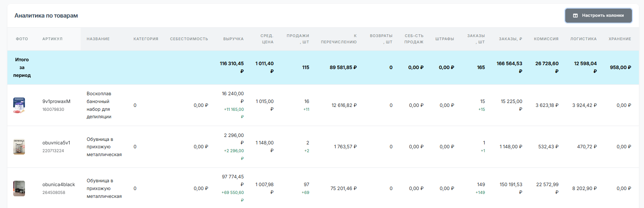The width and height of the screenshot is (644, 208).
Task: Open the Воскоплав product photo thumbnail
Action: pos(19,105)
